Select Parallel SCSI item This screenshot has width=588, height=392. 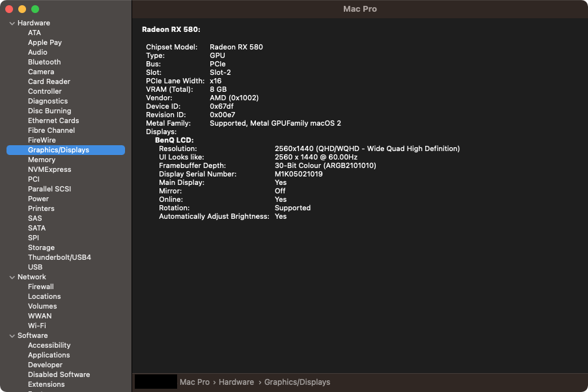49,189
